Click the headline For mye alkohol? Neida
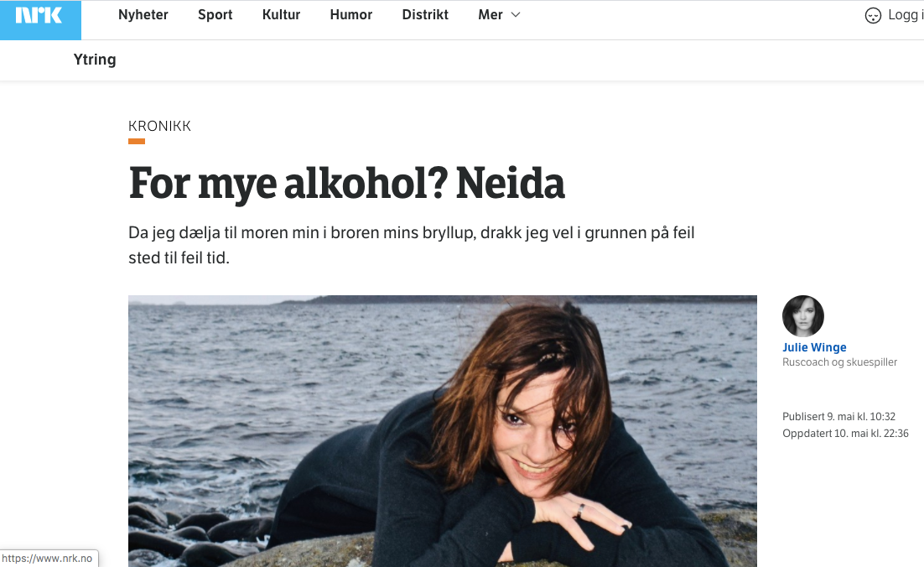 pyautogui.click(x=346, y=184)
